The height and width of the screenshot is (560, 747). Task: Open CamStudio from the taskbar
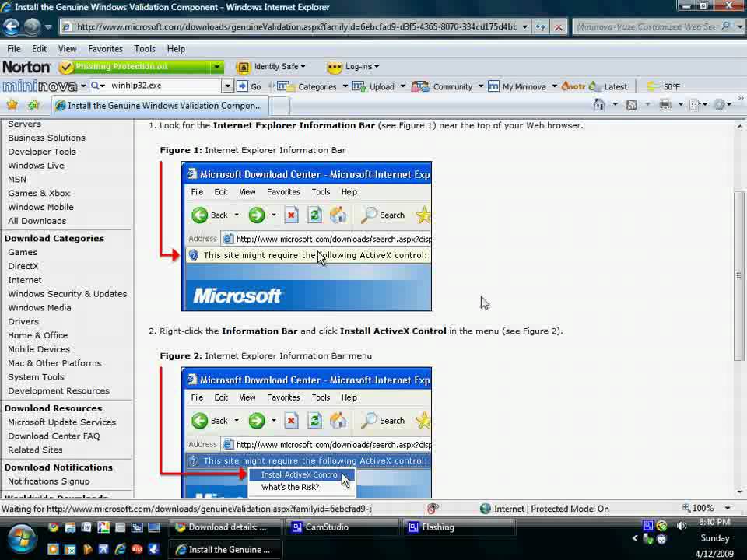click(x=341, y=527)
